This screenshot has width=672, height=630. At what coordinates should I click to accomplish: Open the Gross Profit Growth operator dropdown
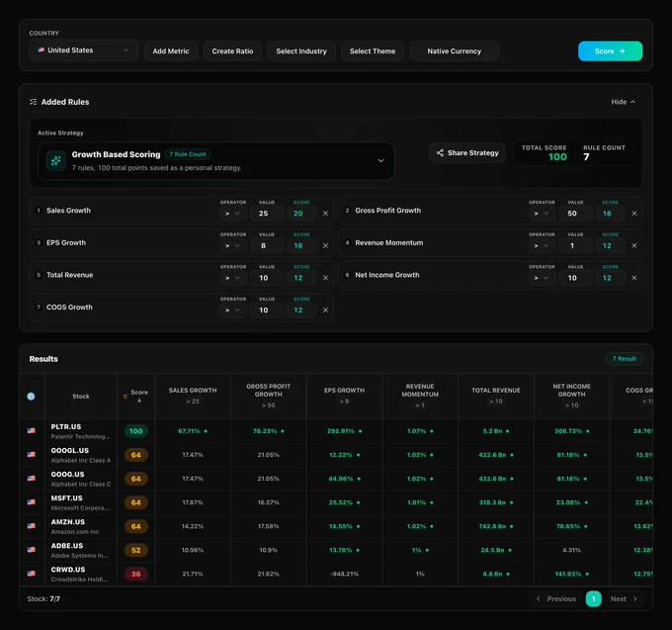(541, 214)
